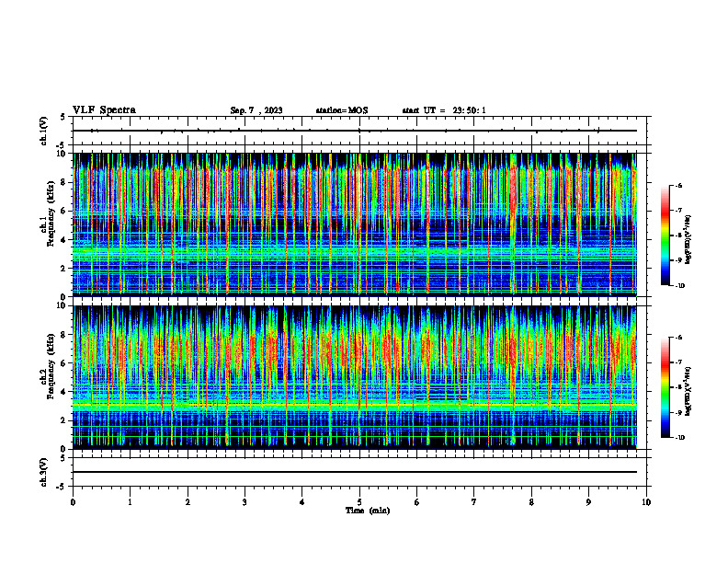Click the time axis tick label "3"
Viewport: 728px width, 563px height.
click(x=245, y=502)
